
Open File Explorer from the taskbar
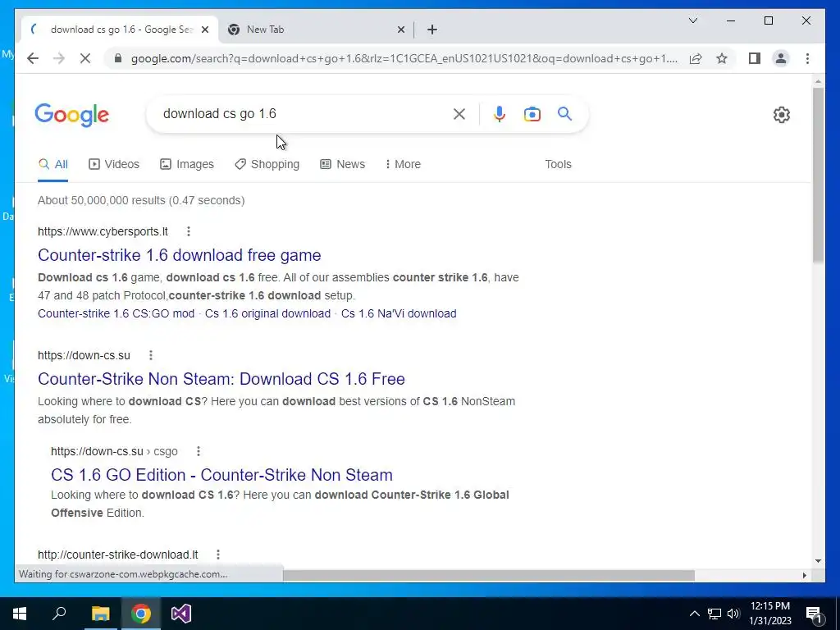pos(100,614)
